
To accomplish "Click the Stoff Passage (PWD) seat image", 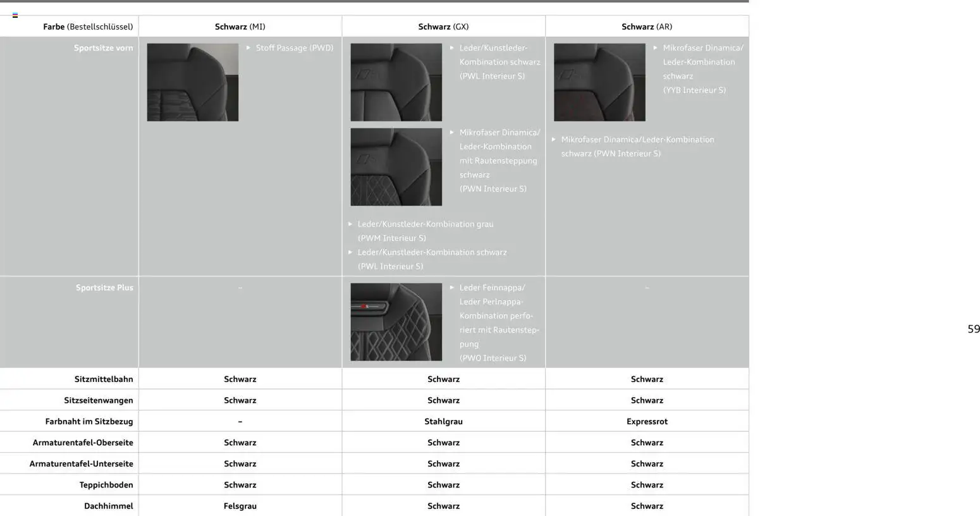I will 193,82.
